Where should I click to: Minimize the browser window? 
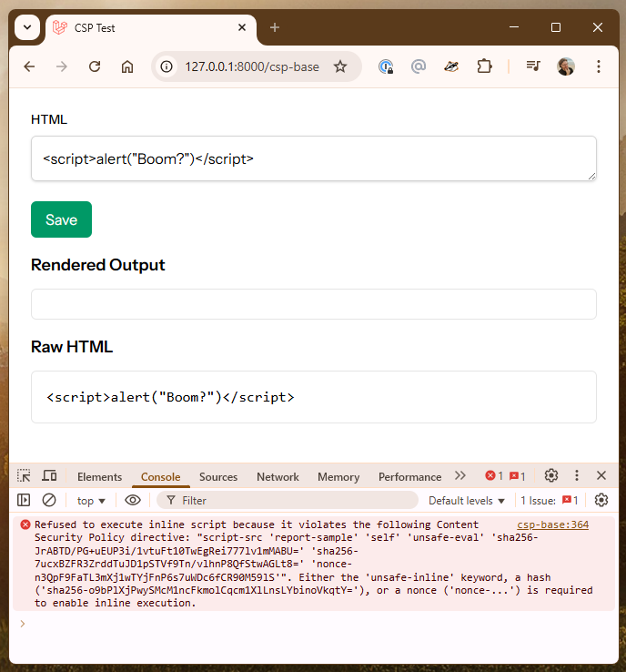tap(514, 27)
